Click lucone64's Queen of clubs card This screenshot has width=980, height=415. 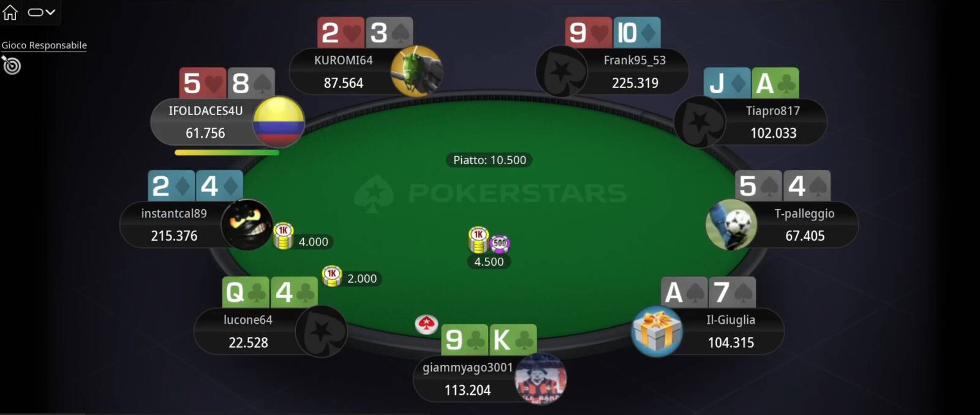[x=246, y=293]
